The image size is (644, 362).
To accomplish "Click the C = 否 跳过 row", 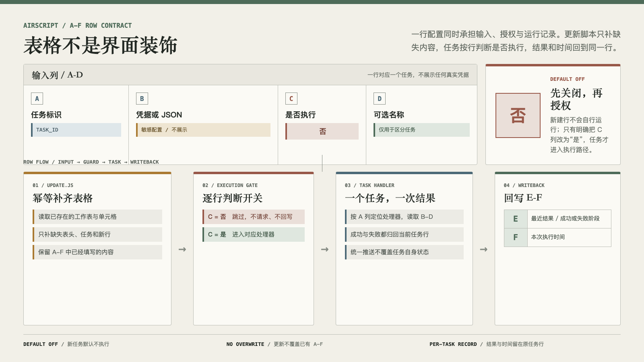I will (254, 217).
